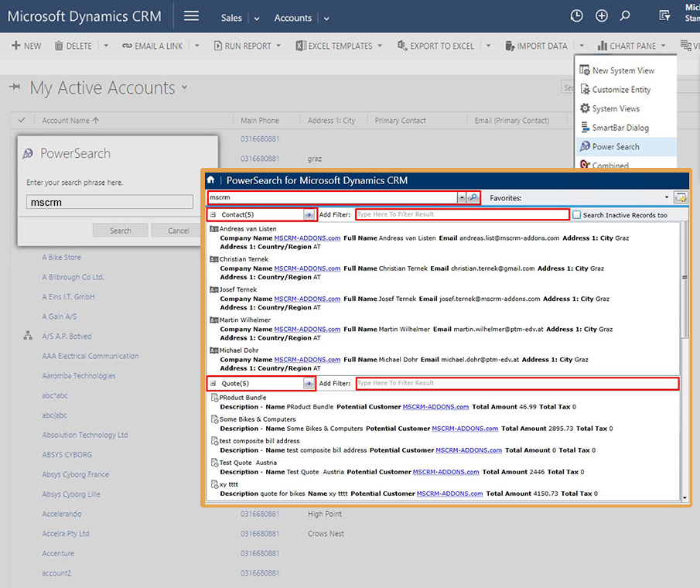Open MSCRM-ADDONS.com link for Andreas van Listen
The height and width of the screenshot is (588, 700).
[307, 238]
